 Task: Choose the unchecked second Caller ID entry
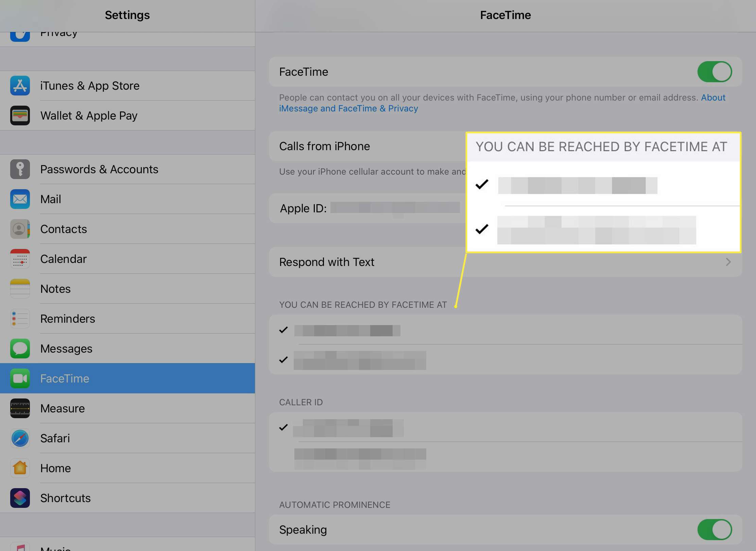coord(505,457)
